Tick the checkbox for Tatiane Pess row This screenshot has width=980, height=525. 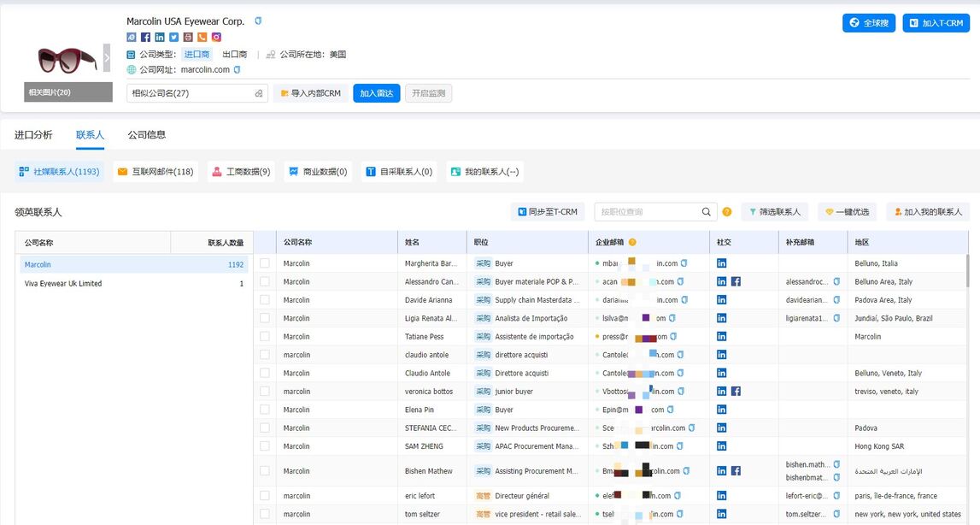[265, 337]
